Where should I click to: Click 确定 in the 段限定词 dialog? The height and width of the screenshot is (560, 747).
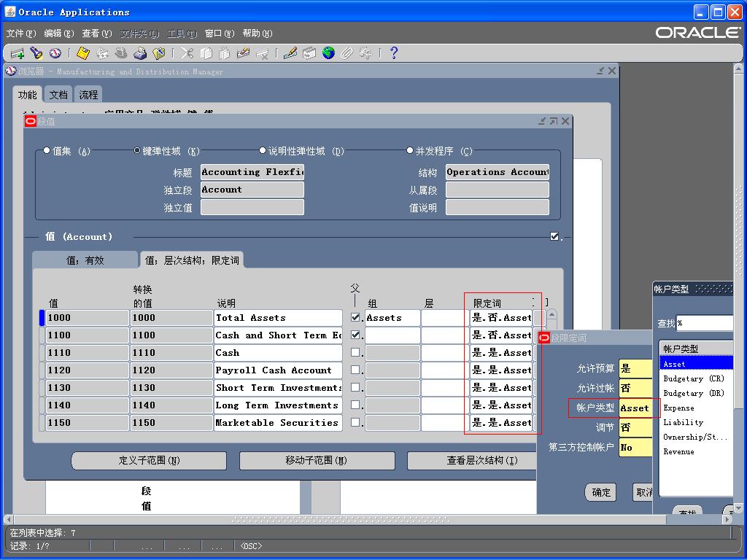(601, 492)
